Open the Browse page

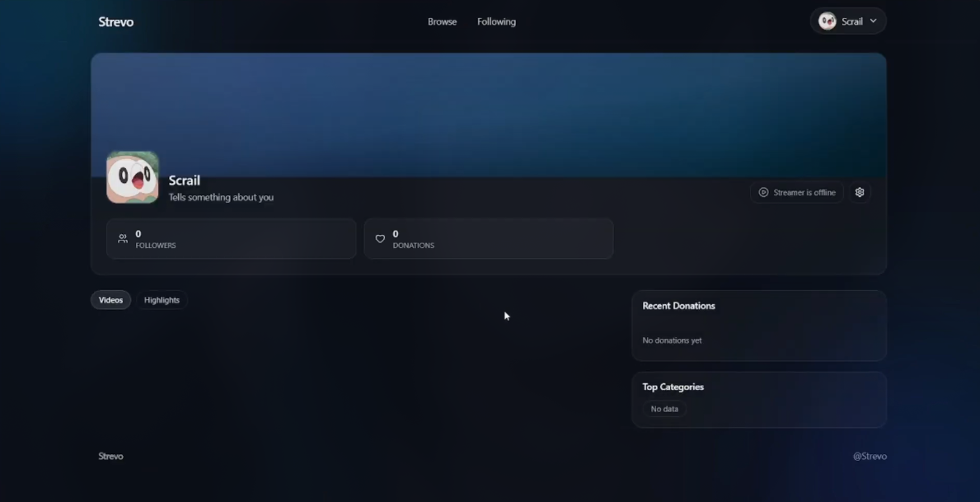tap(442, 22)
